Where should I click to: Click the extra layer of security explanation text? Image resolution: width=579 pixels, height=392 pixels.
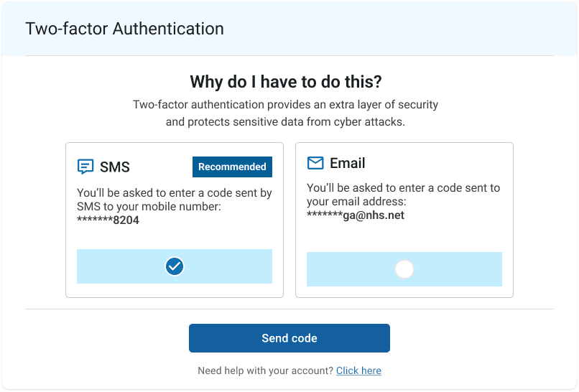pos(285,105)
